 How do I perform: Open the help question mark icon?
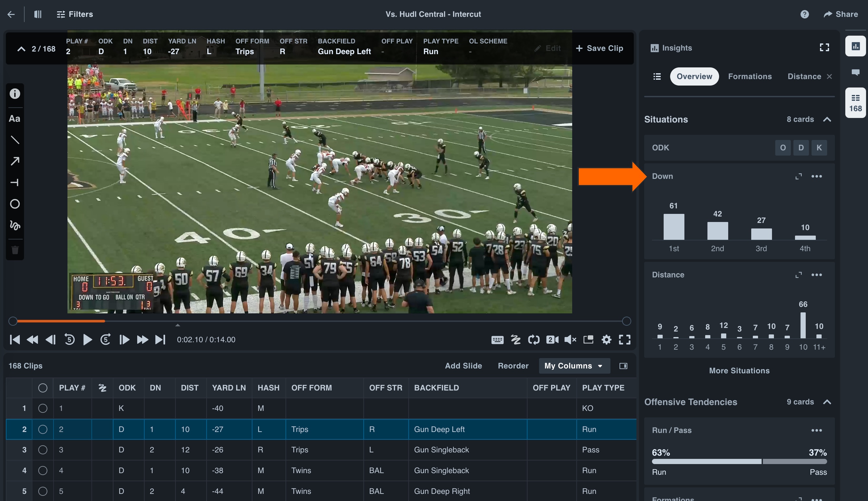click(x=804, y=14)
